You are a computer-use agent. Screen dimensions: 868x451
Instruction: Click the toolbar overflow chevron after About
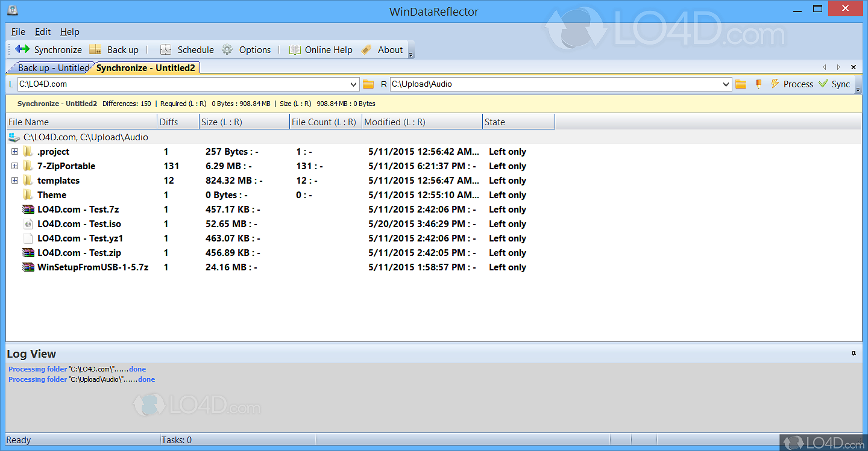click(411, 54)
